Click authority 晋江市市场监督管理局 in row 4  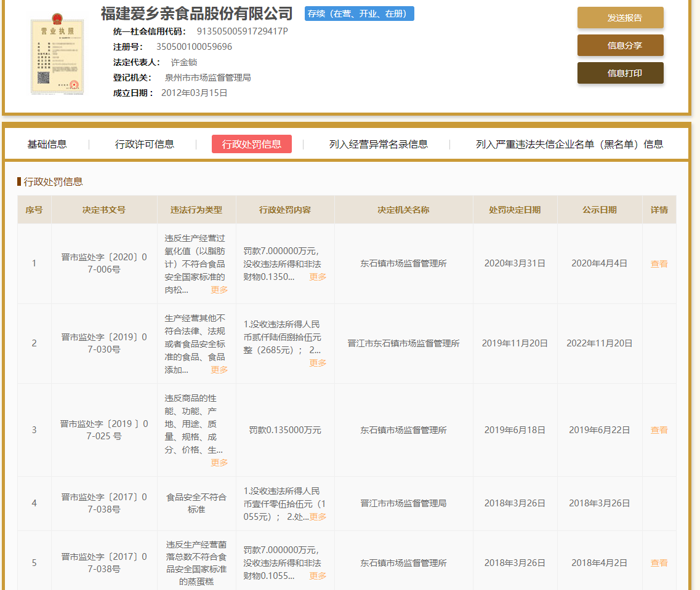[404, 503]
